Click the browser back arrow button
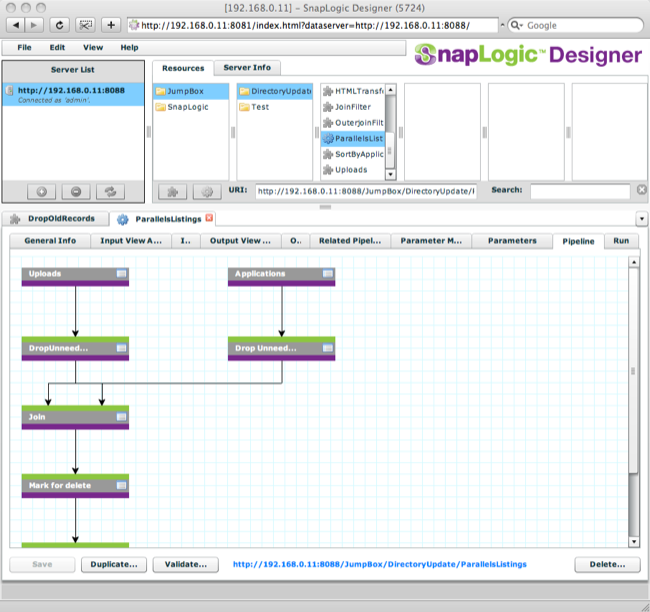The image size is (650, 612). tap(16, 25)
